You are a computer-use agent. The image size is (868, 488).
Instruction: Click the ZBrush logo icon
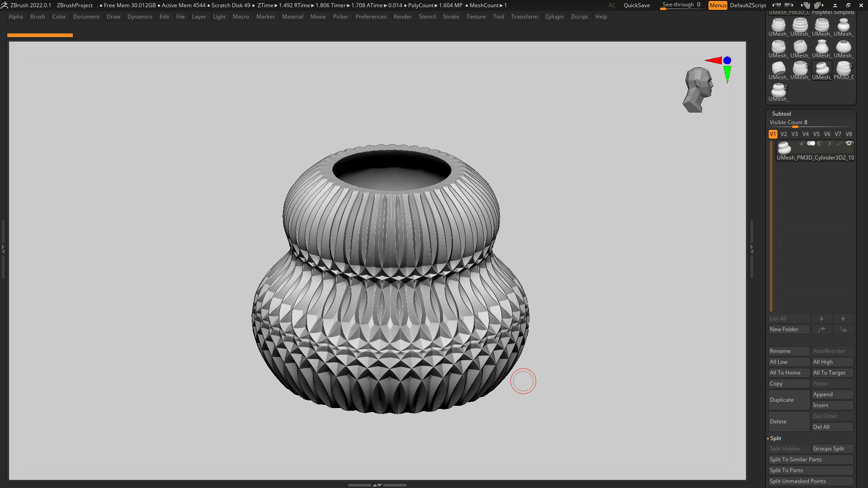(4, 5)
